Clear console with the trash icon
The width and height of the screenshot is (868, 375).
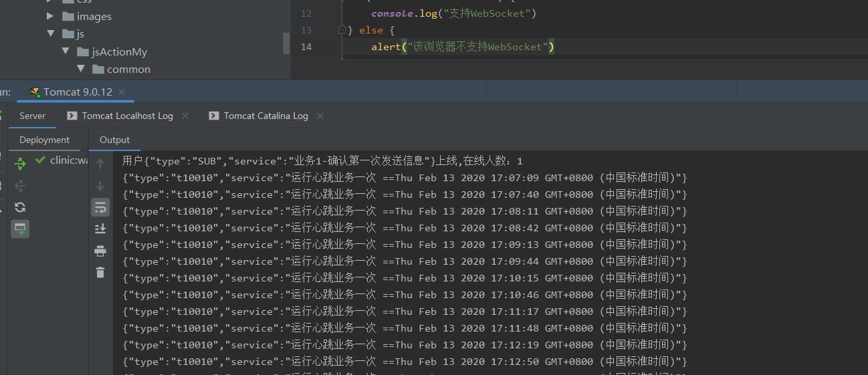pyautogui.click(x=100, y=272)
